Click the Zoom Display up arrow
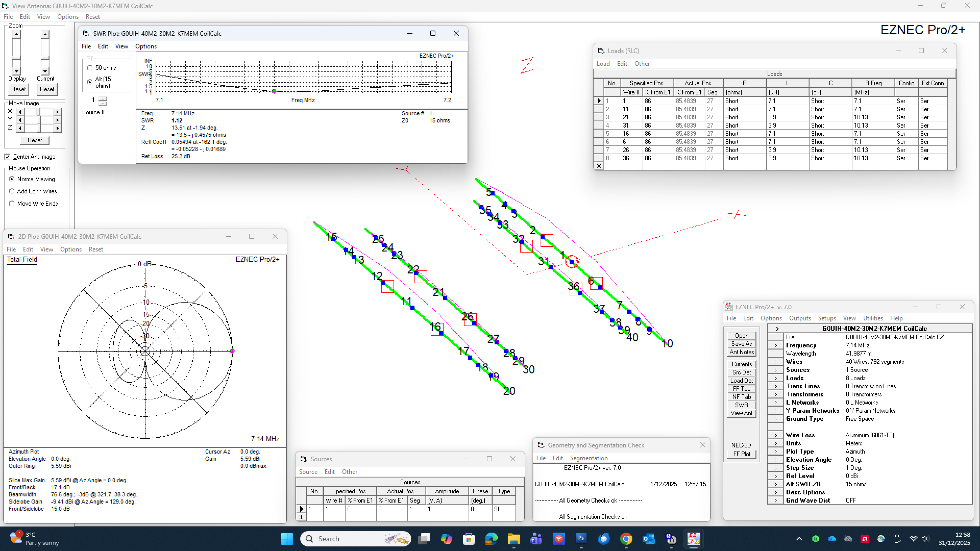This screenshot has height=551, width=980. (x=16, y=34)
